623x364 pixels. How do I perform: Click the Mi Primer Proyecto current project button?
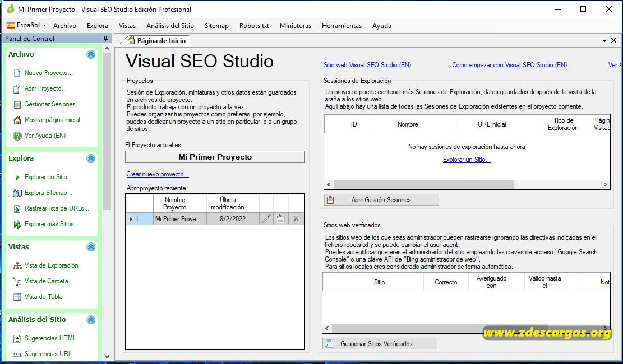215,157
